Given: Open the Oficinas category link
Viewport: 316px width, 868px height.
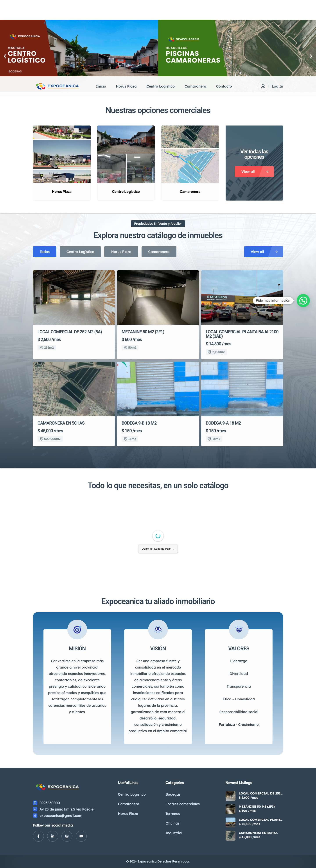Looking at the screenshot, I should pos(172,823).
